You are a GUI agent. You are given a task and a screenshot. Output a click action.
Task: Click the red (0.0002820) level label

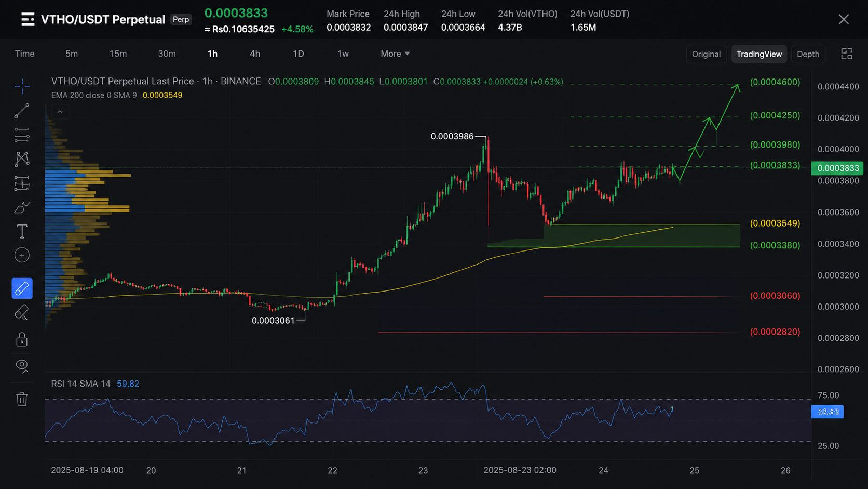click(775, 332)
